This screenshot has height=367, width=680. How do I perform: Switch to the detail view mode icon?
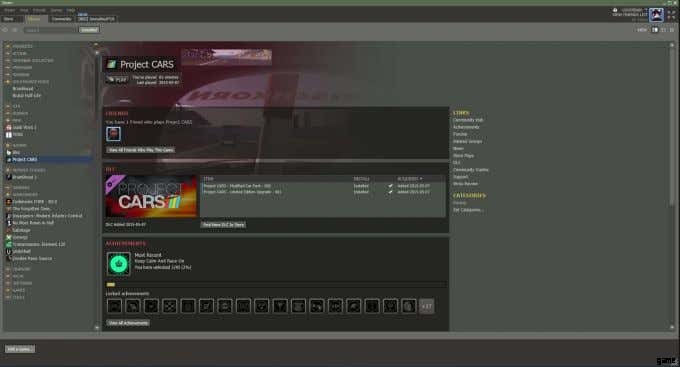coord(655,30)
